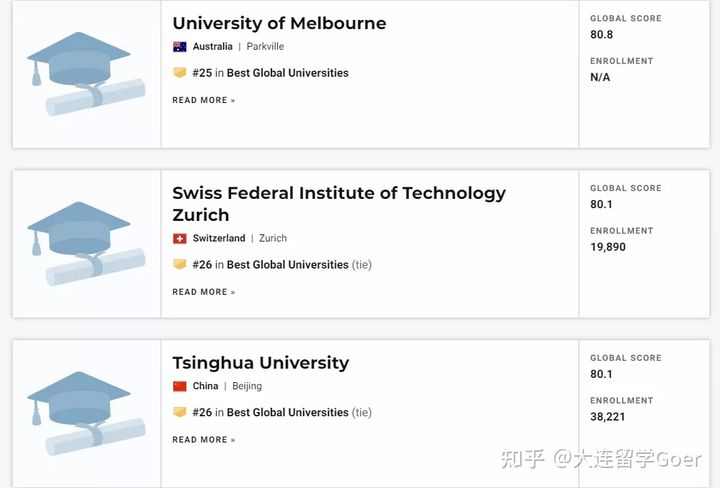
Task: Click Read More under University of Melbourne
Action: (203, 100)
